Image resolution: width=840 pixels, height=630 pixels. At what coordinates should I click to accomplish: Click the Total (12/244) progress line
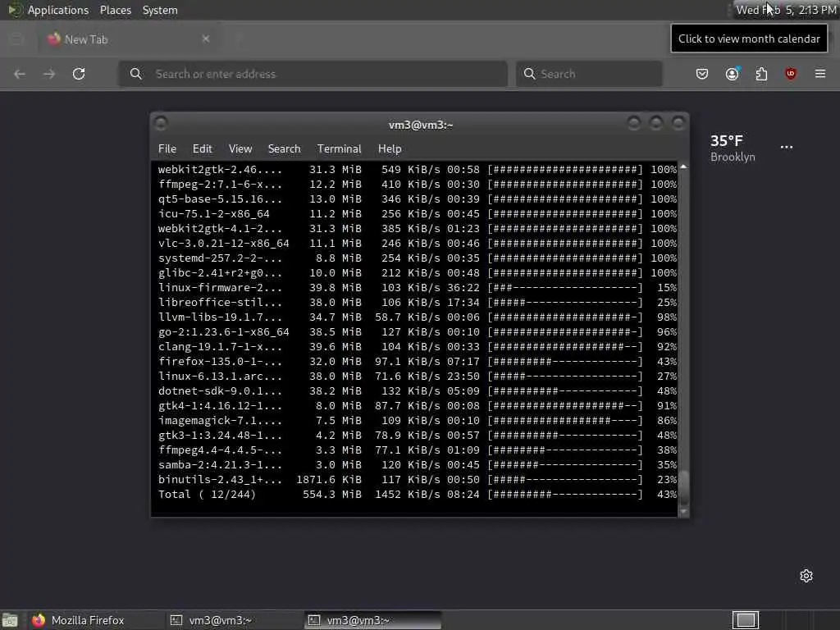pos(417,495)
